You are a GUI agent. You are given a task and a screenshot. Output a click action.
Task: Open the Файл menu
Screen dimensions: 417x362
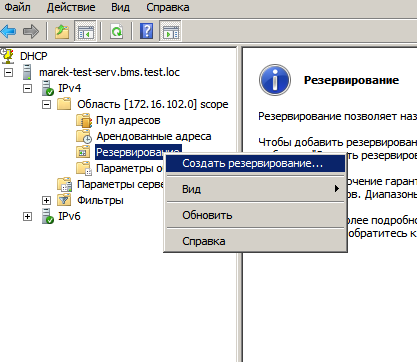[17, 7]
